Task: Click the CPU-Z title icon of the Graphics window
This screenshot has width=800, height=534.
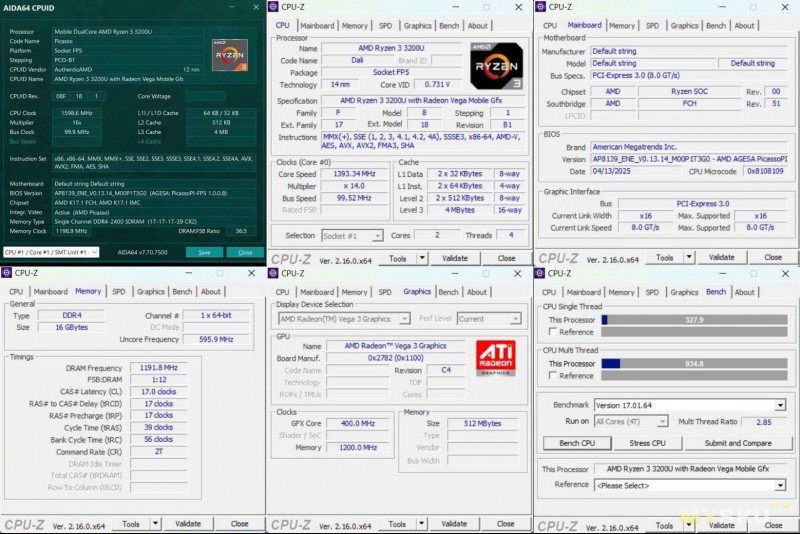Action: tap(273, 273)
